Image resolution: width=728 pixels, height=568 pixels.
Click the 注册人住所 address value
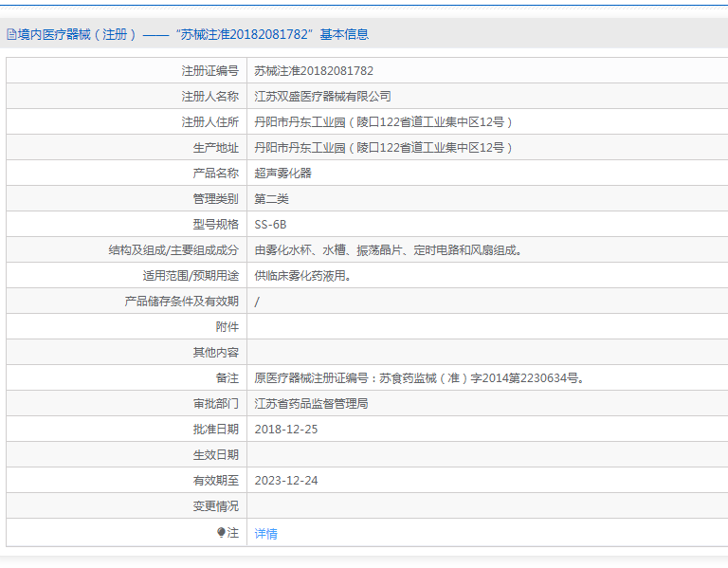(383, 122)
